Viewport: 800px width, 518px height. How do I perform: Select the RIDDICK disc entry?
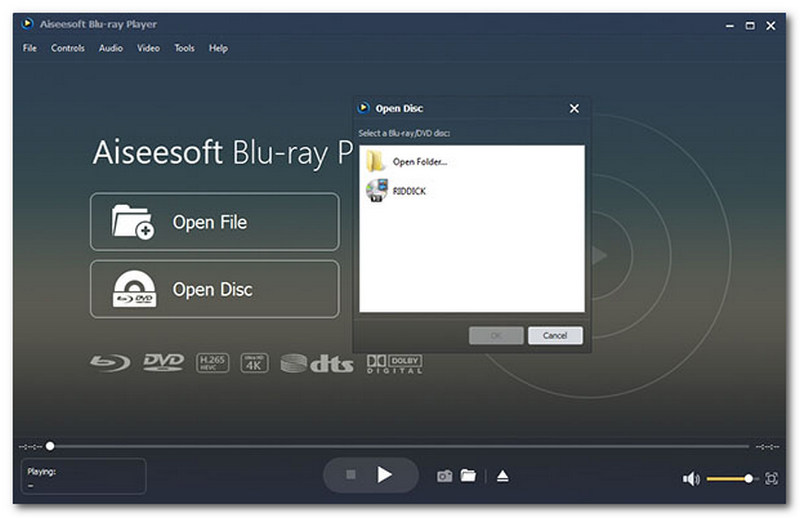472,191
